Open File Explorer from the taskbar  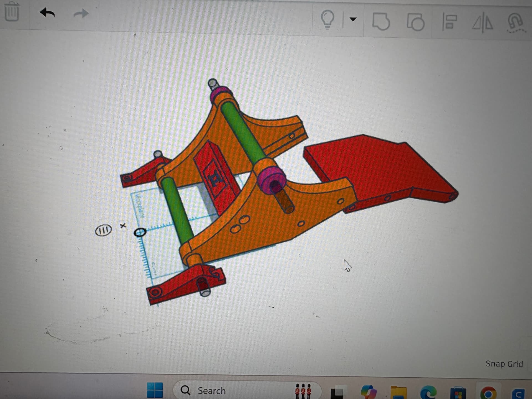click(x=398, y=392)
